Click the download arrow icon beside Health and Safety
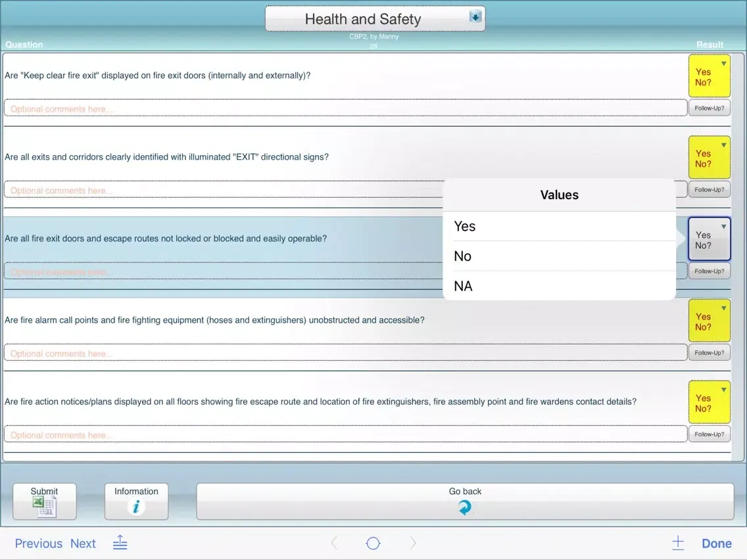This screenshot has width=747, height=560. (x=475, y=18)
